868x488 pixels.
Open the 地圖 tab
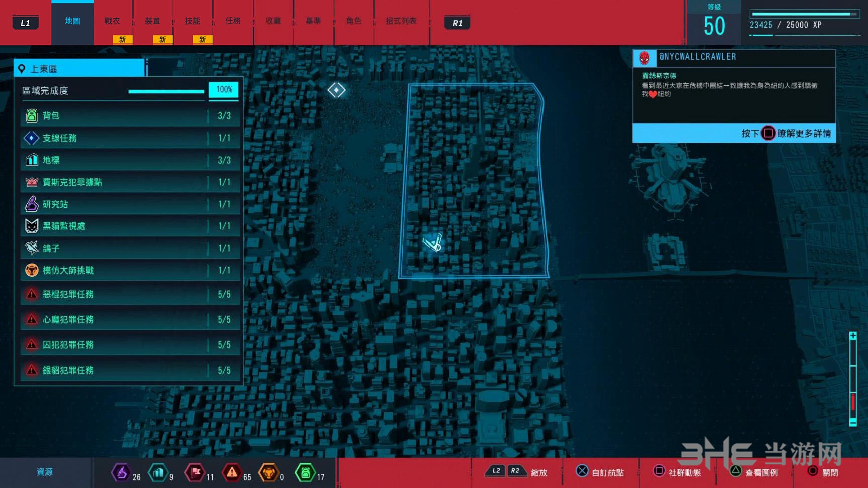(x=72, y=23)
